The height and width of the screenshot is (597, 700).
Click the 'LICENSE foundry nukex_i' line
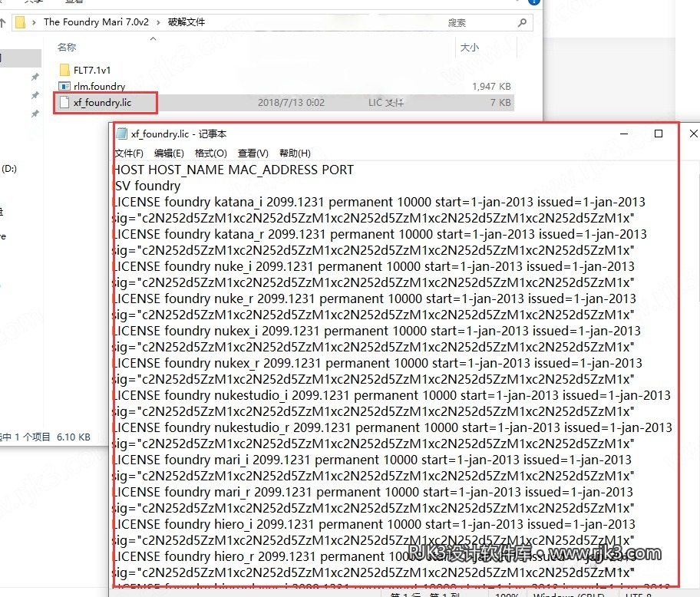378,331
